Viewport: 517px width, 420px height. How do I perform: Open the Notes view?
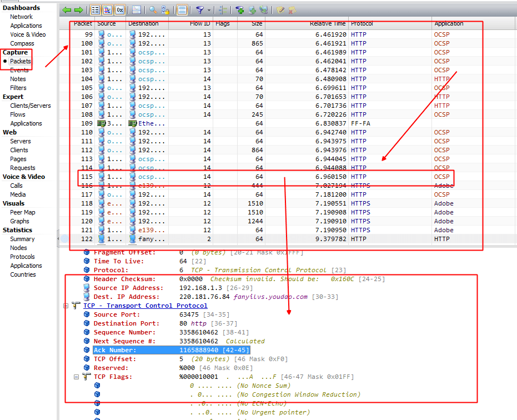coord(18,79)
